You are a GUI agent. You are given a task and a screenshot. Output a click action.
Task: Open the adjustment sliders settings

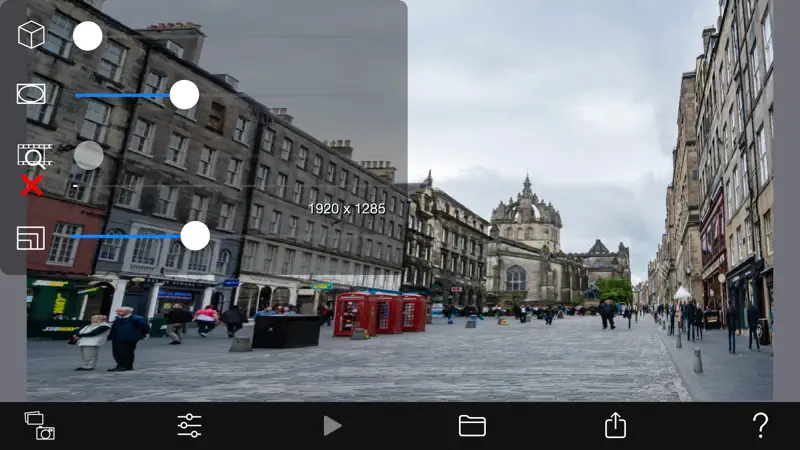pyautogui.click(x=189, y=426)
